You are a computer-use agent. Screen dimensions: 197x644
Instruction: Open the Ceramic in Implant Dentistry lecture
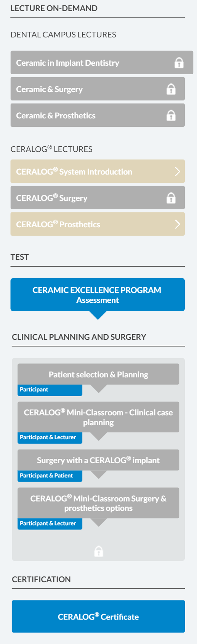tap(102, 63)
